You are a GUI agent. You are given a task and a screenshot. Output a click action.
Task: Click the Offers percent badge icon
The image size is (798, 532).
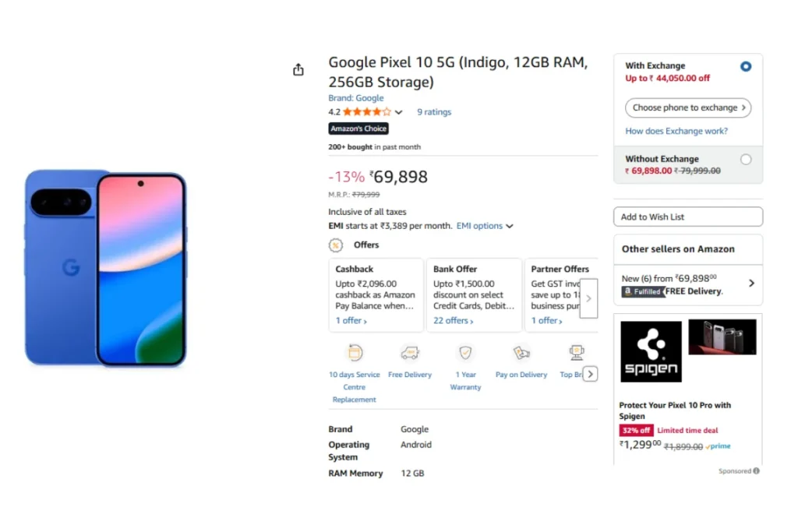336,245
